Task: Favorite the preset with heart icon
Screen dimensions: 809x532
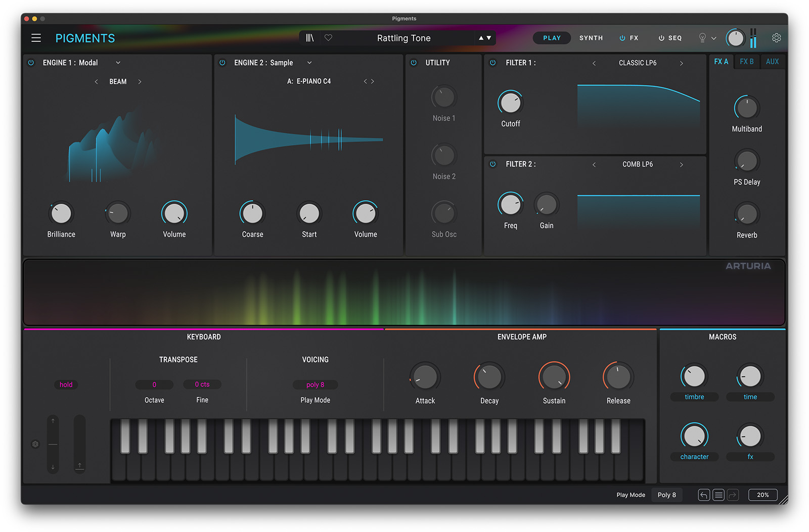Action: [328, 38]
